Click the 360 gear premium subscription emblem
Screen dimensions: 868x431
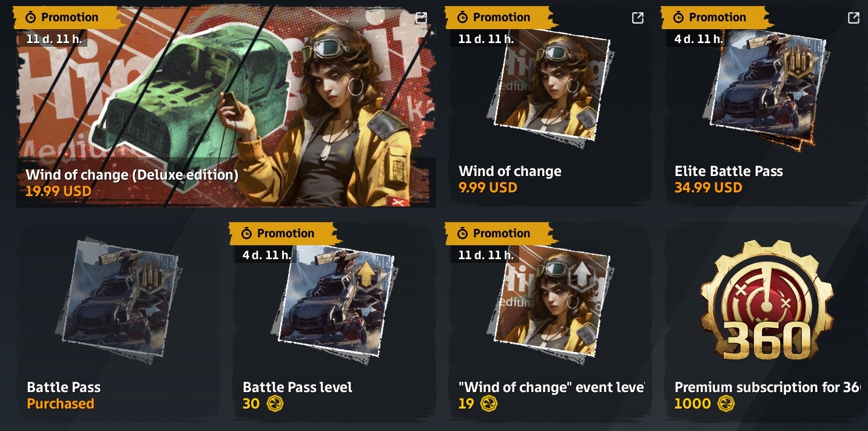point(767,302)
